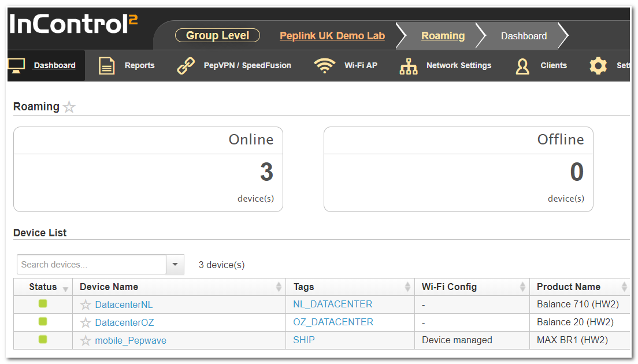Select the Roaming breadcrumb tab
This screenshot has width=638, height=364.
(443, 36)
